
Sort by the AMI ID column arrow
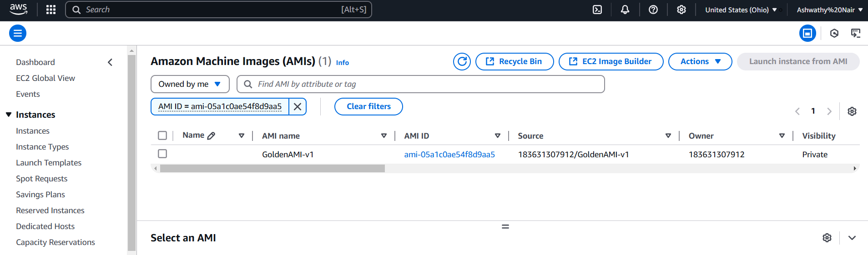pos(498,135)
